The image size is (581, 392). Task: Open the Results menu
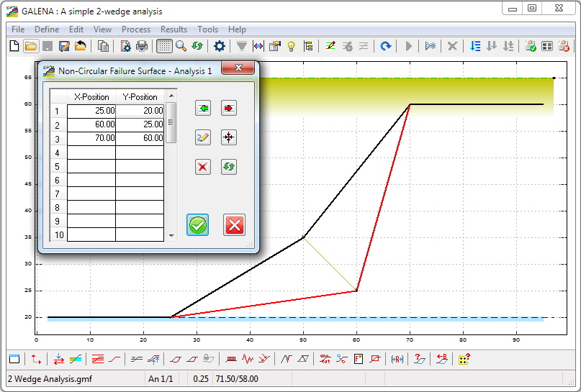click(x=174, y=29)
